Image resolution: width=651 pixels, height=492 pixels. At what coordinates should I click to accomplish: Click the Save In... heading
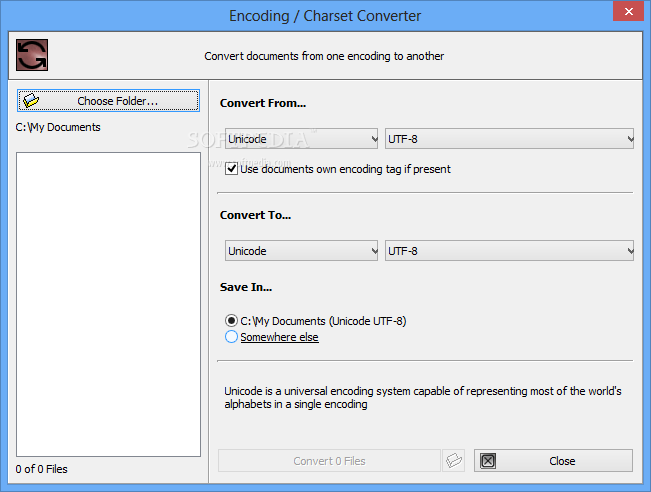(x=246, y=287)
